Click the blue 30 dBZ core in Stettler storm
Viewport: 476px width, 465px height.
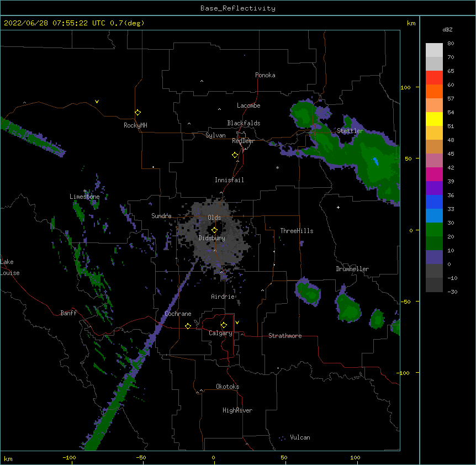pyautogui.click(x=376, y=161)
